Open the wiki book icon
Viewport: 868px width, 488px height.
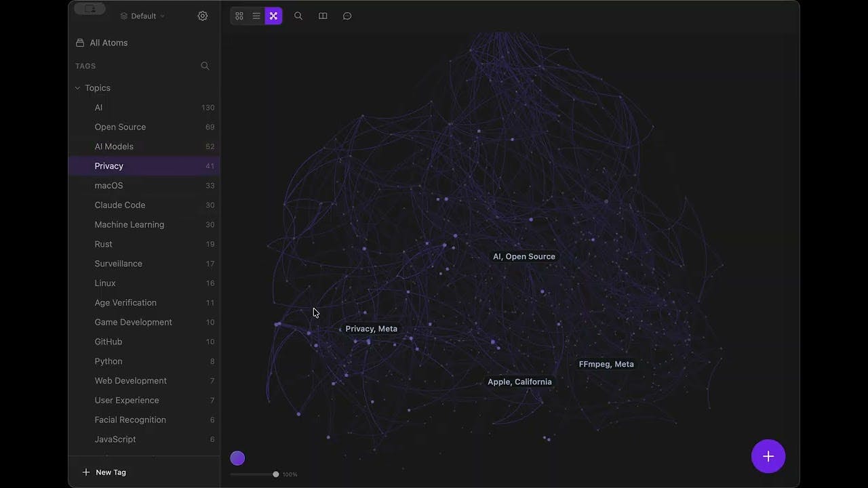click(x=323, y=16)
